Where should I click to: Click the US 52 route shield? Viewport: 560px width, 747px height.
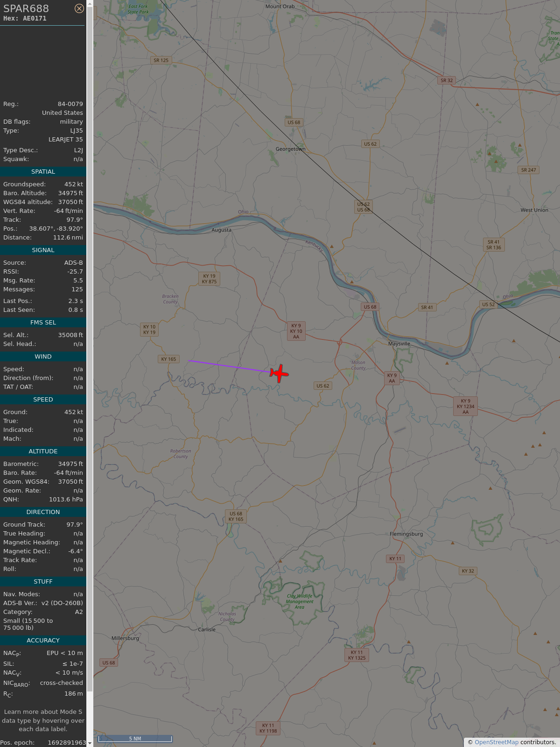[x=489, y=304]
